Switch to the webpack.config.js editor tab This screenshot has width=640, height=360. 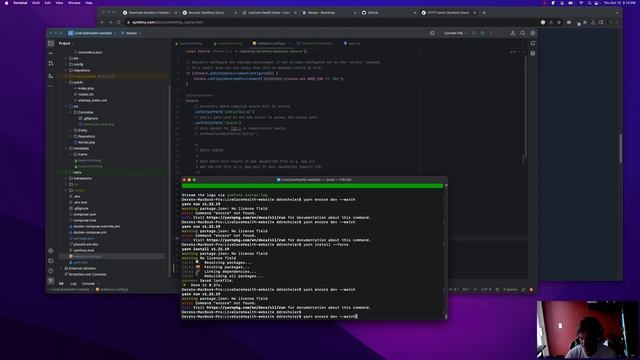click(x=271, y=43)
